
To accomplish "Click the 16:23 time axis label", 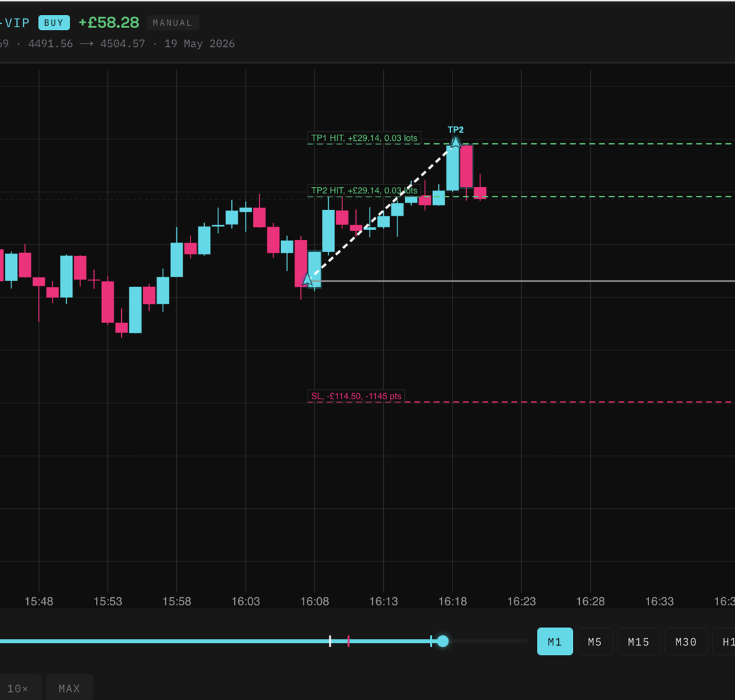I will pos(521,601).
